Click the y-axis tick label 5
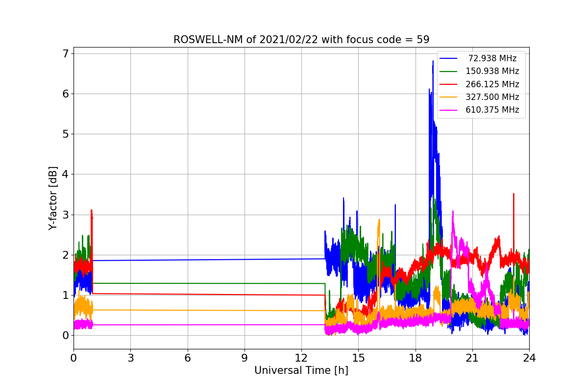Viewport: 588px width, 392px height. point(66,134)
